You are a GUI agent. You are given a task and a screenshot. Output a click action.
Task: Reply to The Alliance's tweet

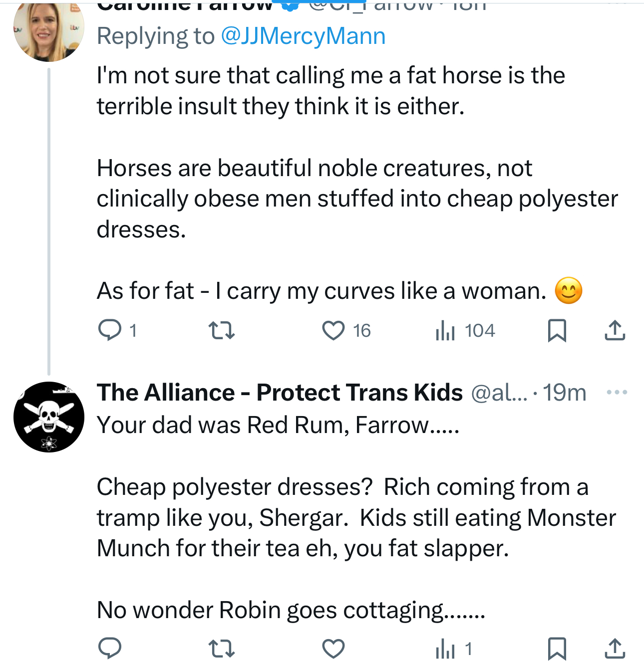[x=110, y=648]
